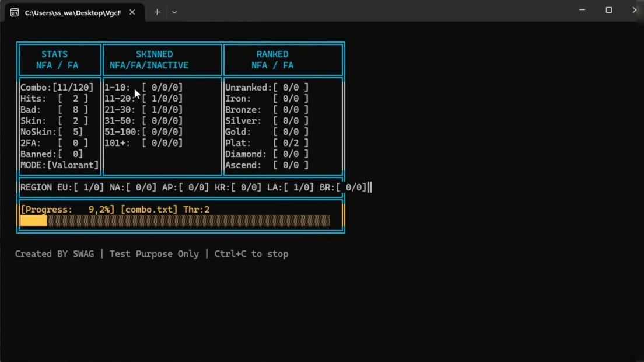
Task: Click the AP:[ 0/0] region value
Action: click(x=185, y=187)
